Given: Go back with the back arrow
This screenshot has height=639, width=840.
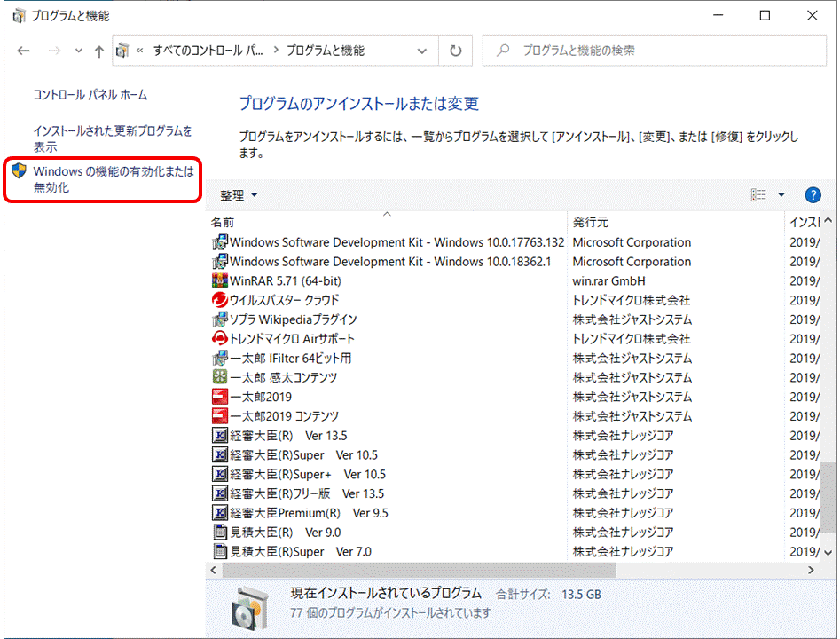Looking at the screenshot, I should (x=23, y=51).
